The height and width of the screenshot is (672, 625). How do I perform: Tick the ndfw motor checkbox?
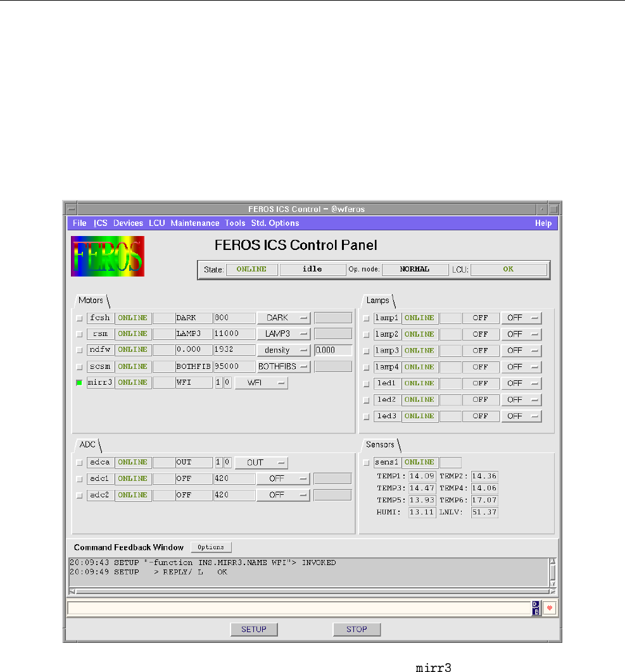tap(79, 350)
